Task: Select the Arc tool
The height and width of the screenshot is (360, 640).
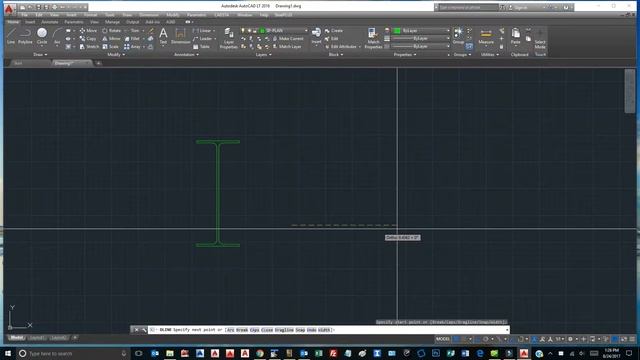Action: pos(57,36)
